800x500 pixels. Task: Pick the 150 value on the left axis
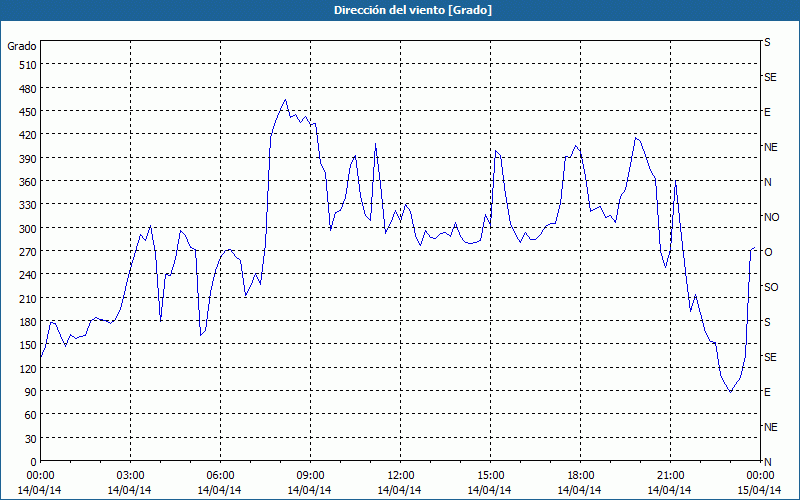point(28,345)
